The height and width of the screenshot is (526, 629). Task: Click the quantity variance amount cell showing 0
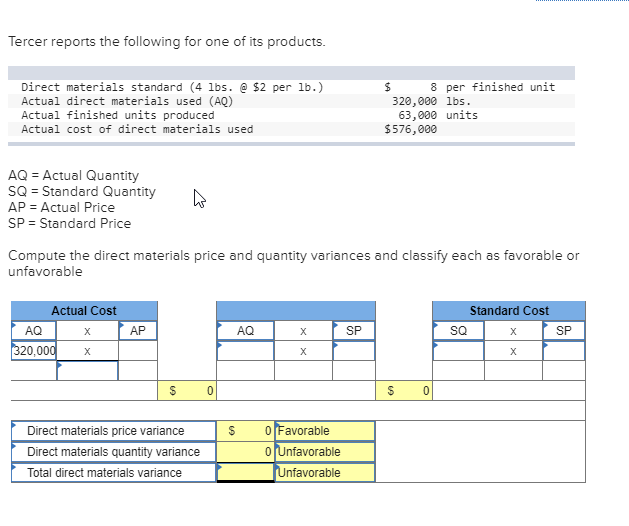click(246, 452)
